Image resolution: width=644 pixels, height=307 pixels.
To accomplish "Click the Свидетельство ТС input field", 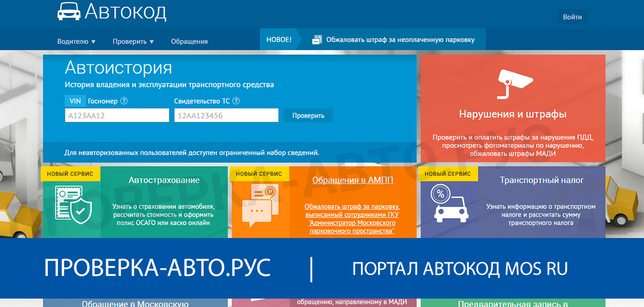I will tap(226, 115).
